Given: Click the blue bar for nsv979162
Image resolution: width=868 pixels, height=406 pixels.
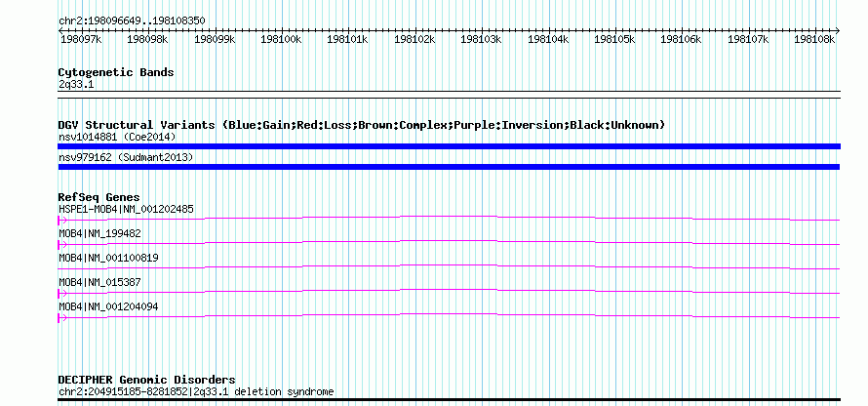Looking at the screenshot, I should click(449, 167).
